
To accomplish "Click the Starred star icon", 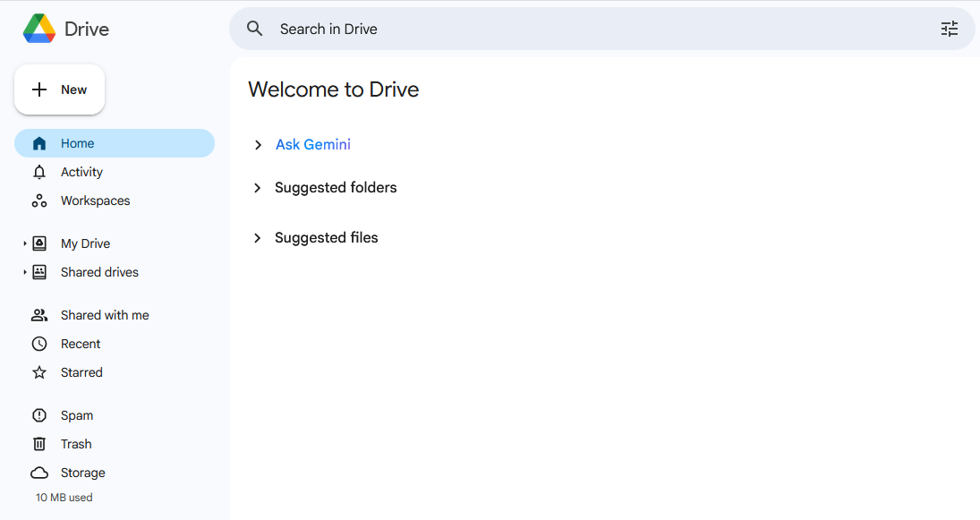I will point(39,372).
